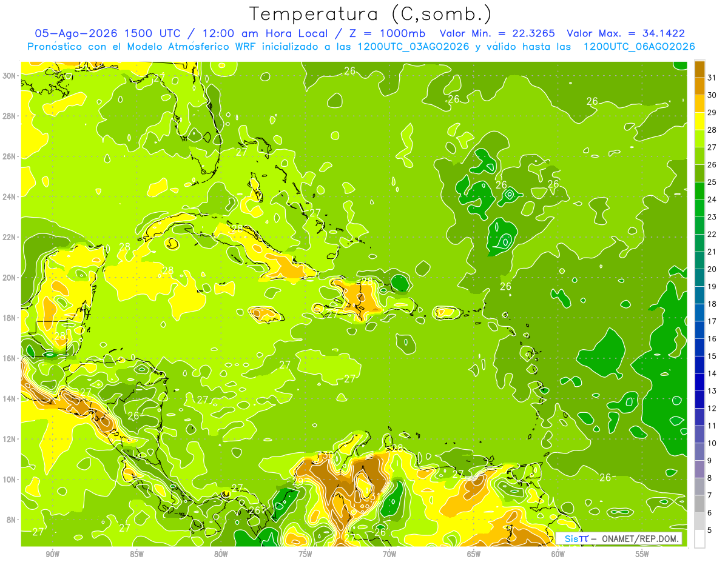The height and width of the screenshot is (562, 728).
Task: Click the longitude axis label 70W
Action: [389, 554]
